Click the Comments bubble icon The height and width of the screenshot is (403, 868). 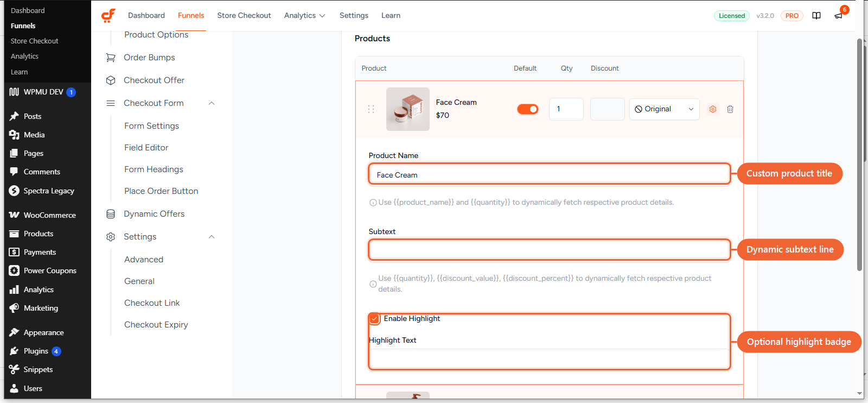pyautogui.click(x=14, y=172)
